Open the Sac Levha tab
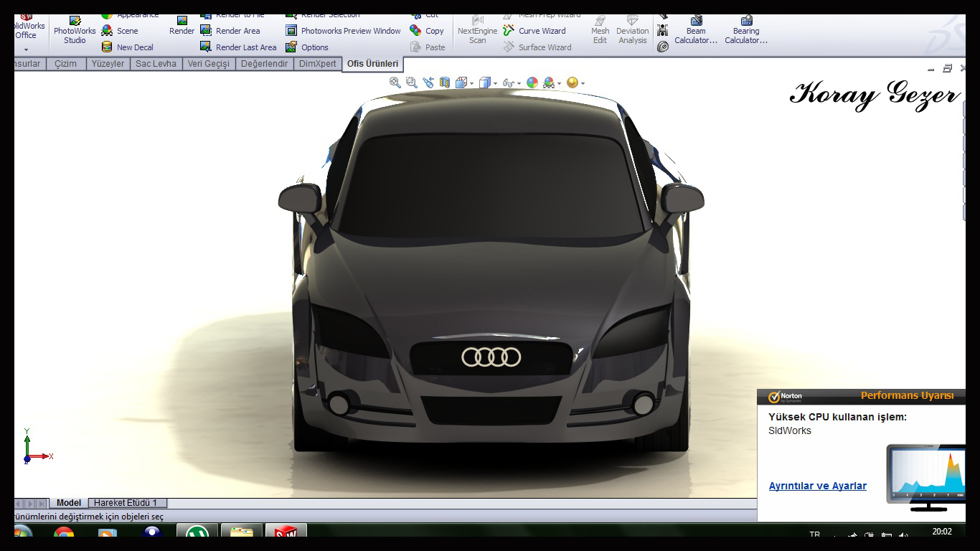Image resolution: width=980 pixels, height=551 pixels. click(156, 64)
